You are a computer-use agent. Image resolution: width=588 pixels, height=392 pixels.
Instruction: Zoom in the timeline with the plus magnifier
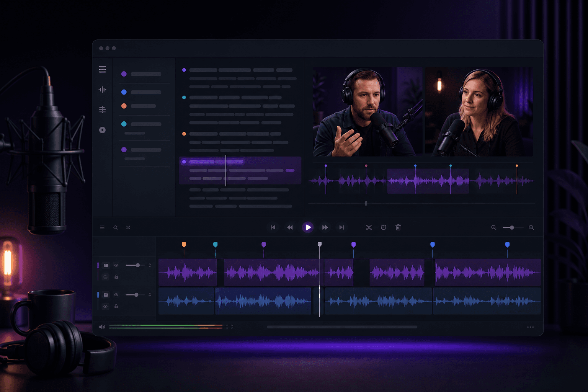tap(531, 227)
